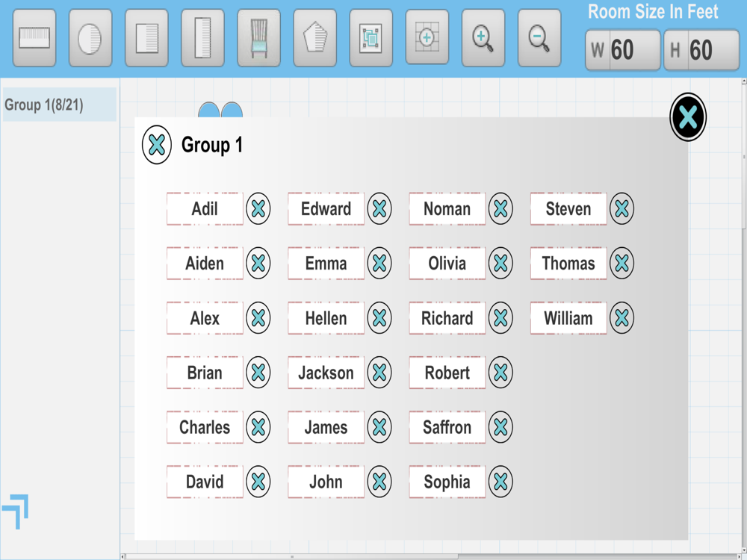The width and height of the screenshot is (747, 560).
Task: Remove Saffron from the group
Action: [500, 426]
